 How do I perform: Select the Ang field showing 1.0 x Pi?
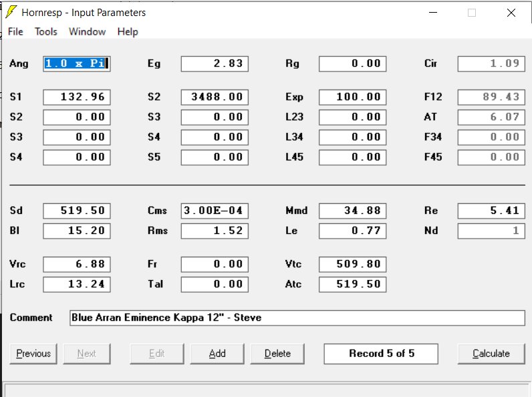77,63
